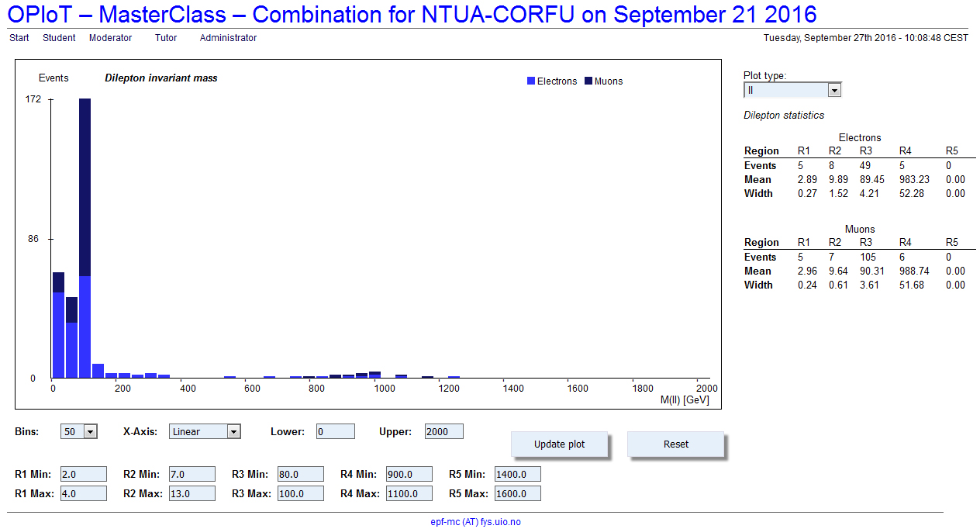Screen dimensions: 980x529
Task: Focus the R1 Min input field
Action: pyautogui.click(x=84, y=474)
